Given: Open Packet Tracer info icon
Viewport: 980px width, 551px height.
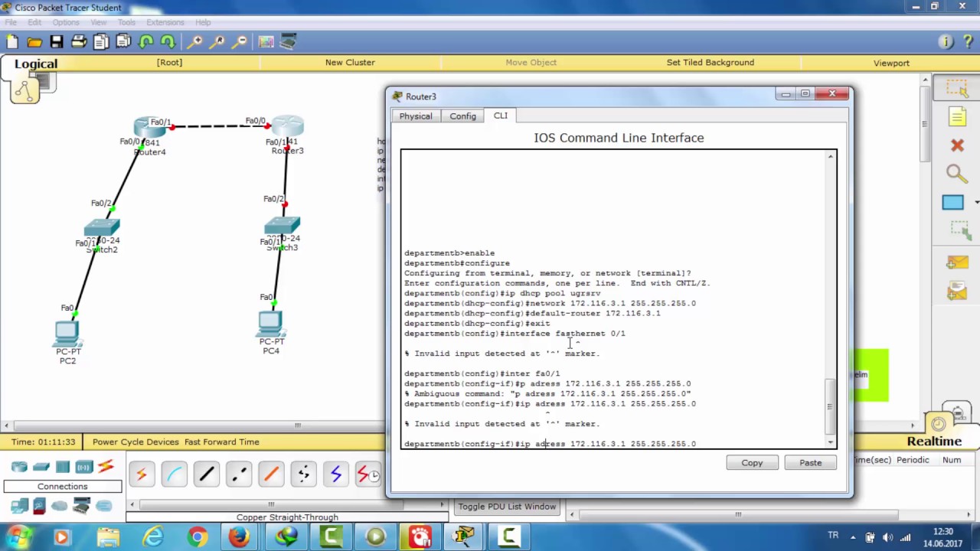Looking at the screenshot, I should click(x=946, y=42).
